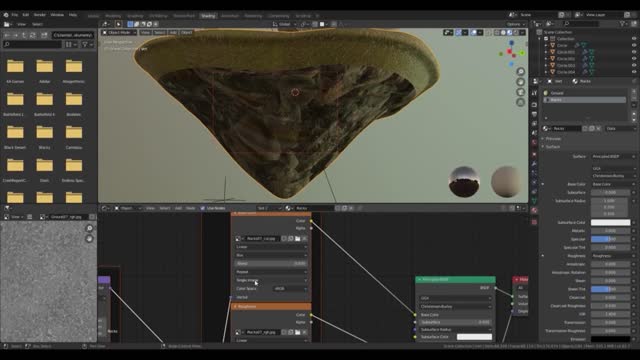Toggle viewport overlays button

tap(473, 32)
